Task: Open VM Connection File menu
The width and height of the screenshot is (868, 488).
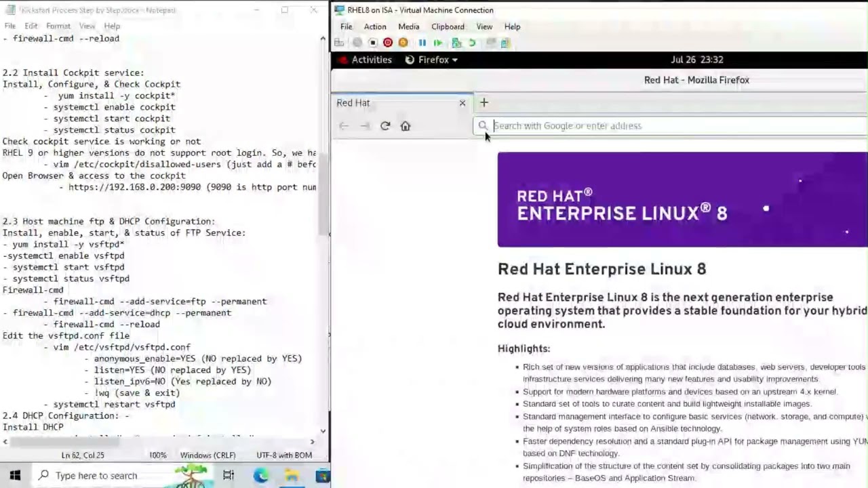Action: (346, 26)
